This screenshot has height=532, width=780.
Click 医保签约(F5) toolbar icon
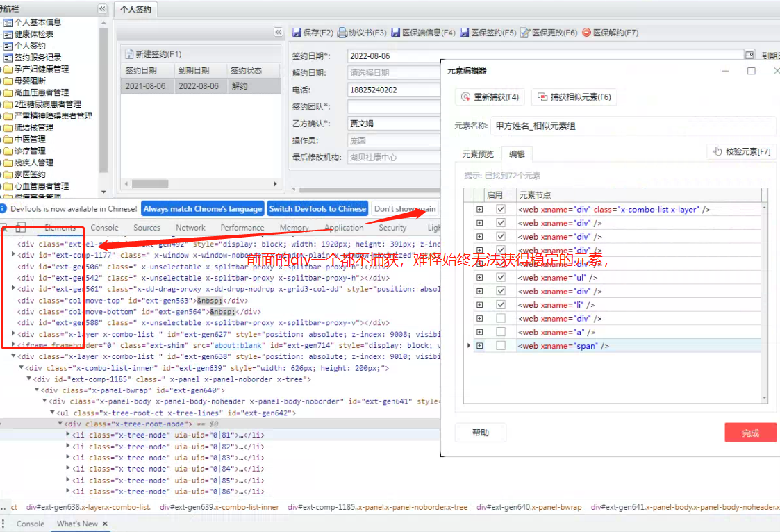464,33
